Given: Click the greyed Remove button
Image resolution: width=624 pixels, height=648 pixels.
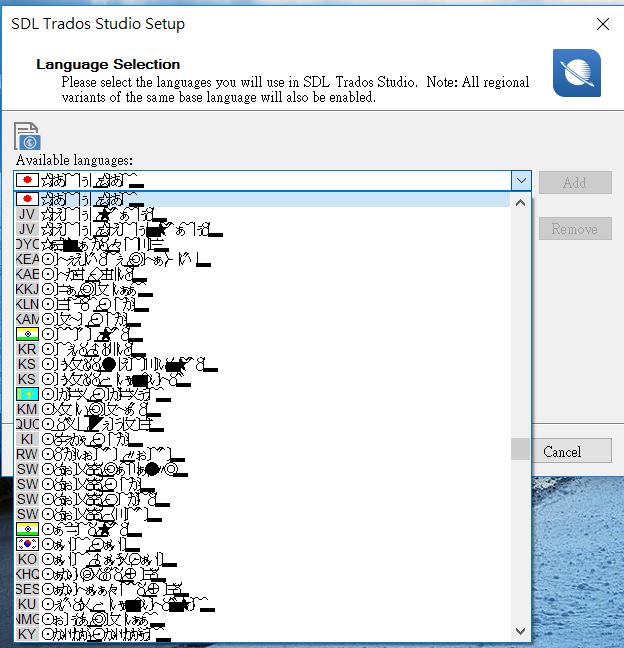Looking at the screenshot, I should coord(575,229).
